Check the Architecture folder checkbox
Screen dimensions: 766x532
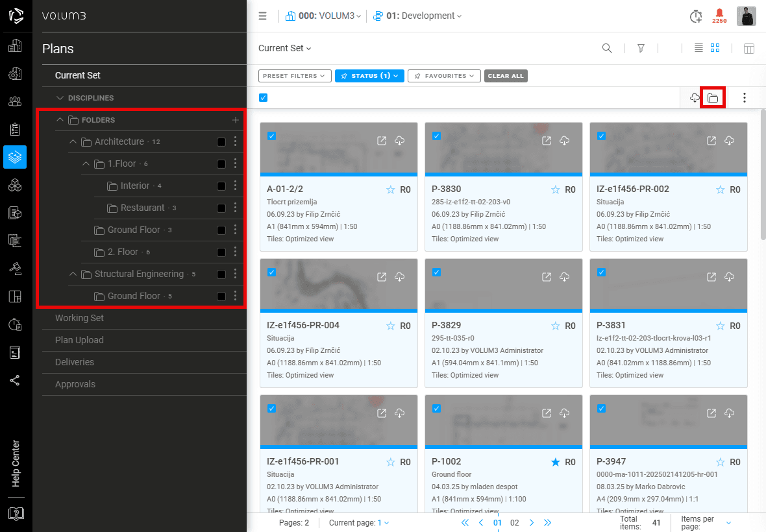pos(221,142)
